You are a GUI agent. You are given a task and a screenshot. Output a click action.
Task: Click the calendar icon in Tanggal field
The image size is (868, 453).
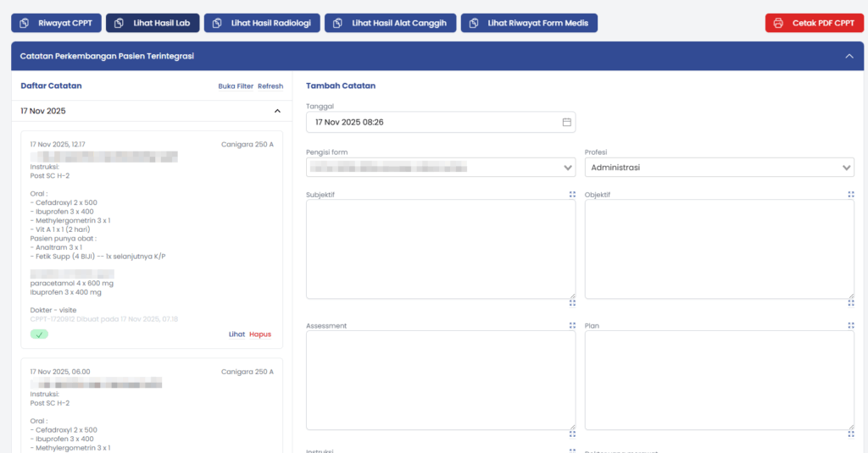click(566, 122)
